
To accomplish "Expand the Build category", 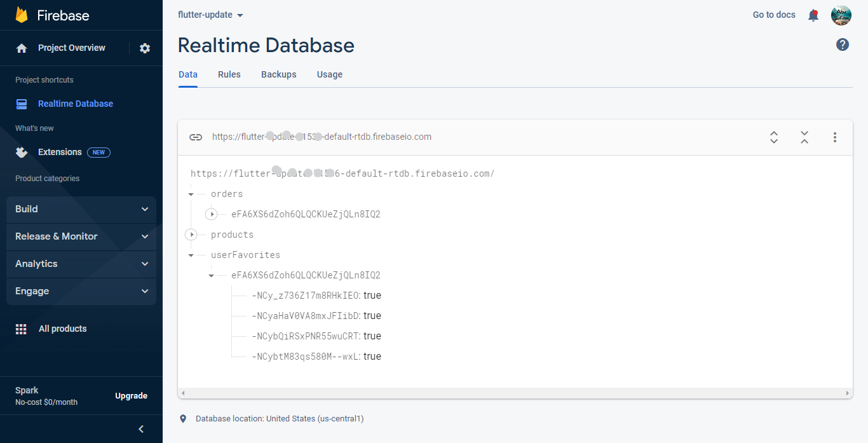I will [x=81, y=209].
